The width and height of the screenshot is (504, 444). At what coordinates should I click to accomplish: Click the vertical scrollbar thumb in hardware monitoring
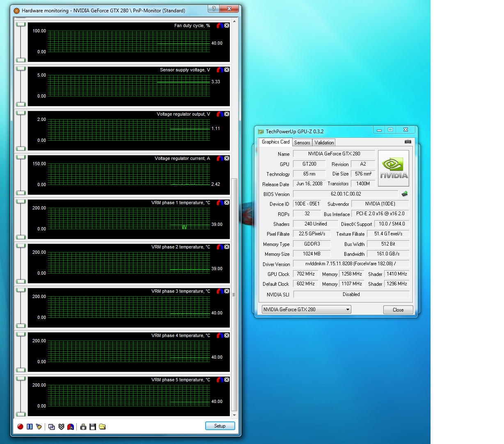[234, 294]
